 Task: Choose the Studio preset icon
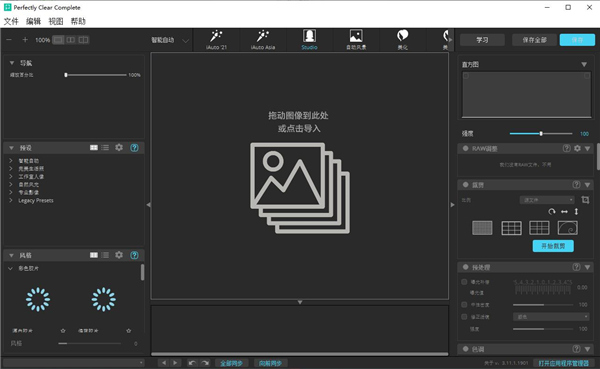click(x=309, y=36)
